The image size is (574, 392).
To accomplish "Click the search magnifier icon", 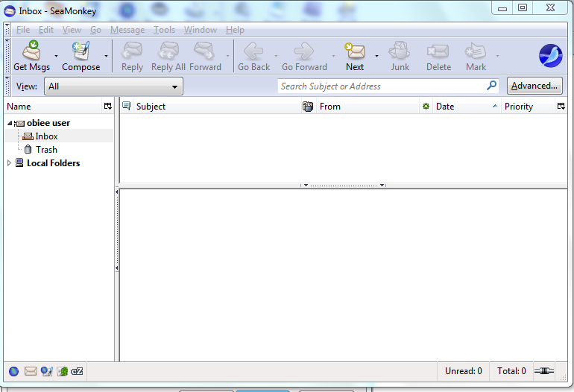I will [x=492, y=86].
